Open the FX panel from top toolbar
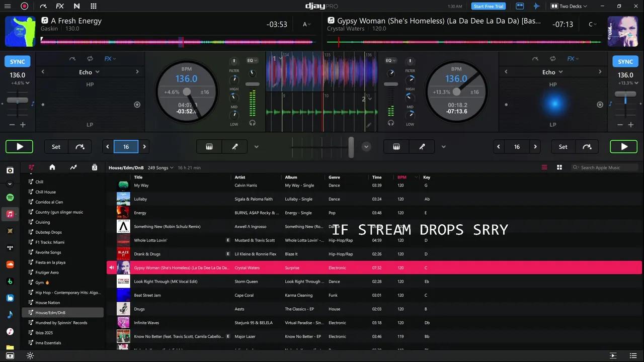This screenshot has width=644, height=362. click(x=60, y=6)
